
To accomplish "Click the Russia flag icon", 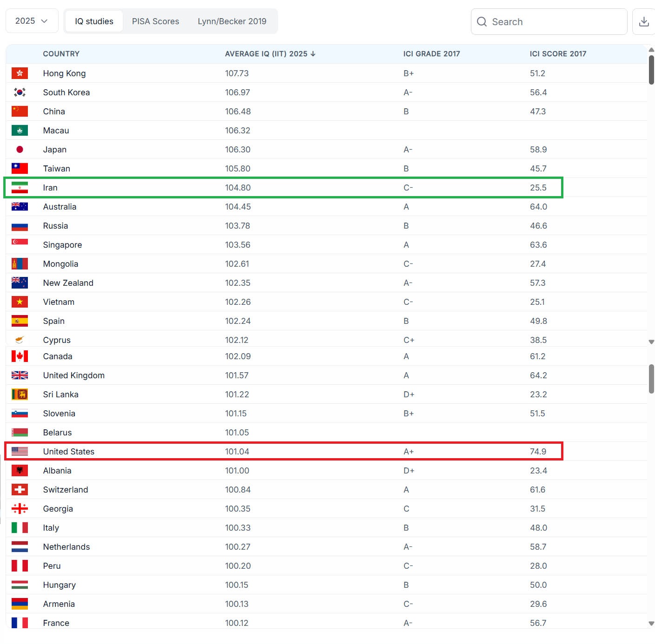I will point(20,226).
